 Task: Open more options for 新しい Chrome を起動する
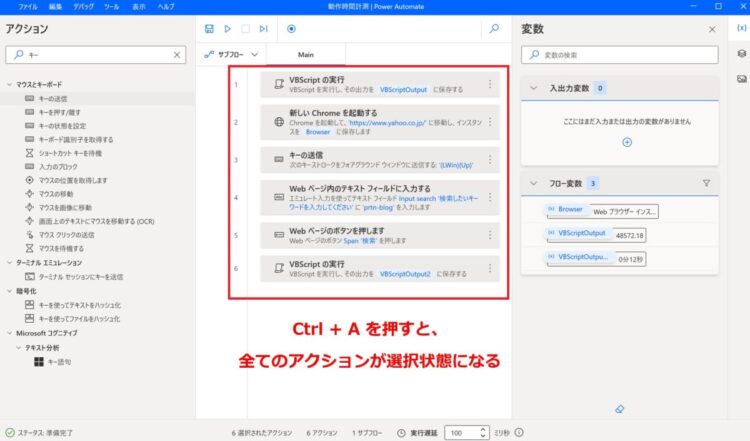coord(490,122)
